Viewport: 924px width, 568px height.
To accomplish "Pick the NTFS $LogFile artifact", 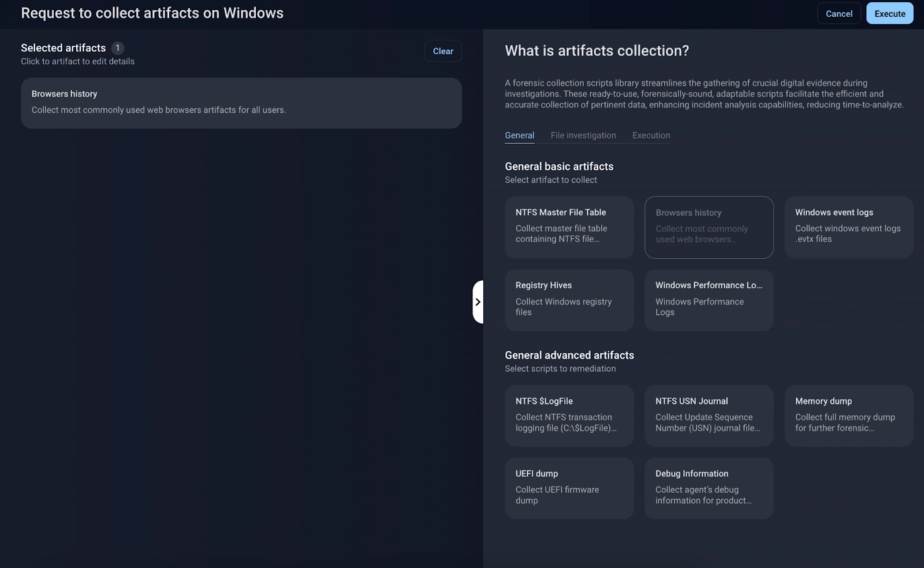I will (x=569, y=415).
